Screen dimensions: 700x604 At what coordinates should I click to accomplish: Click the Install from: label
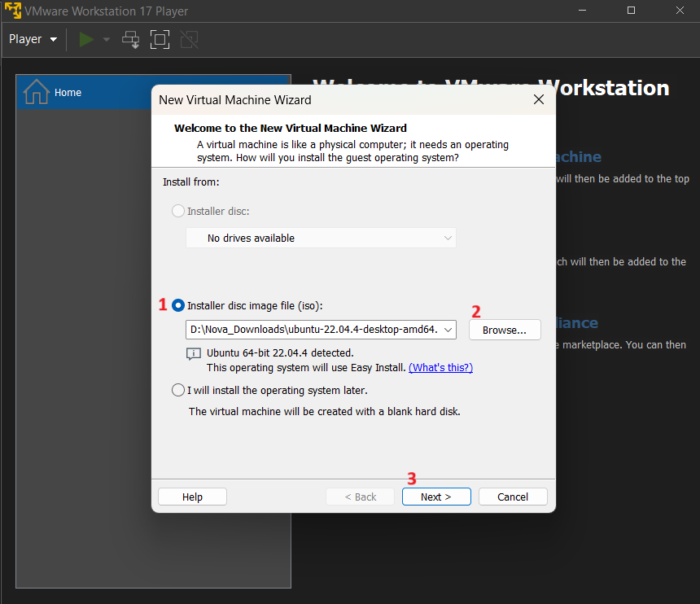pyautogui.click(x=190, y=182)
